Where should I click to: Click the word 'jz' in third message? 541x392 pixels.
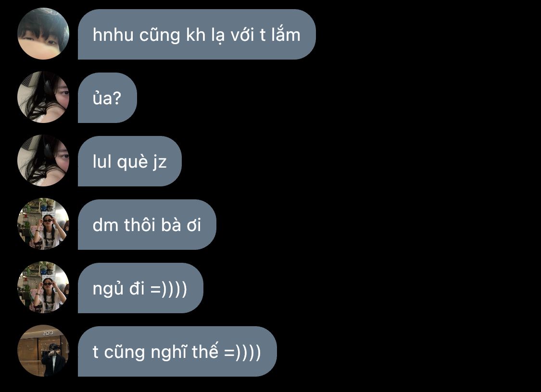click(159, 162)
